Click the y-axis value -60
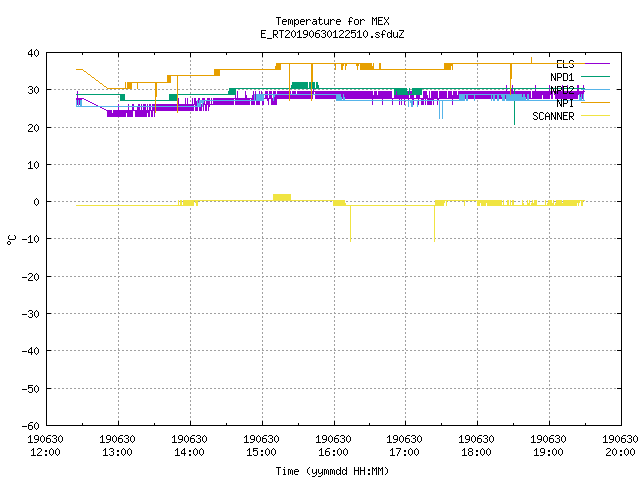This screenshot has width=640, height=480. [x=31, y=426]
